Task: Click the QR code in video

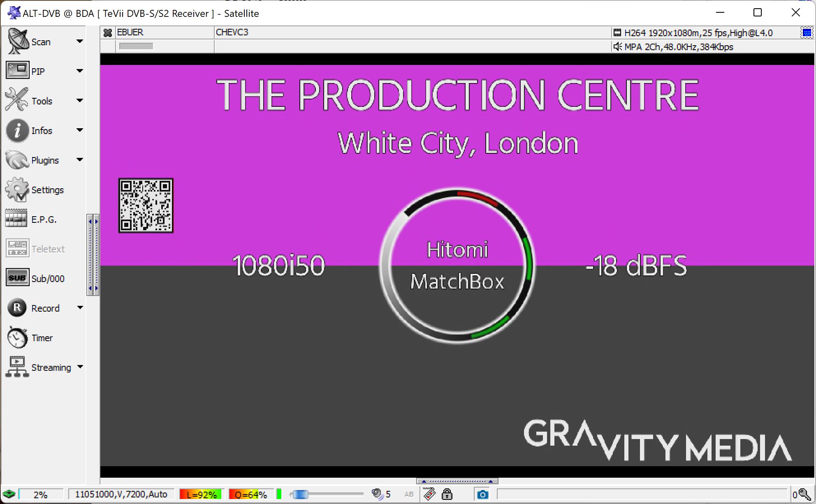Action: point(146,206)
